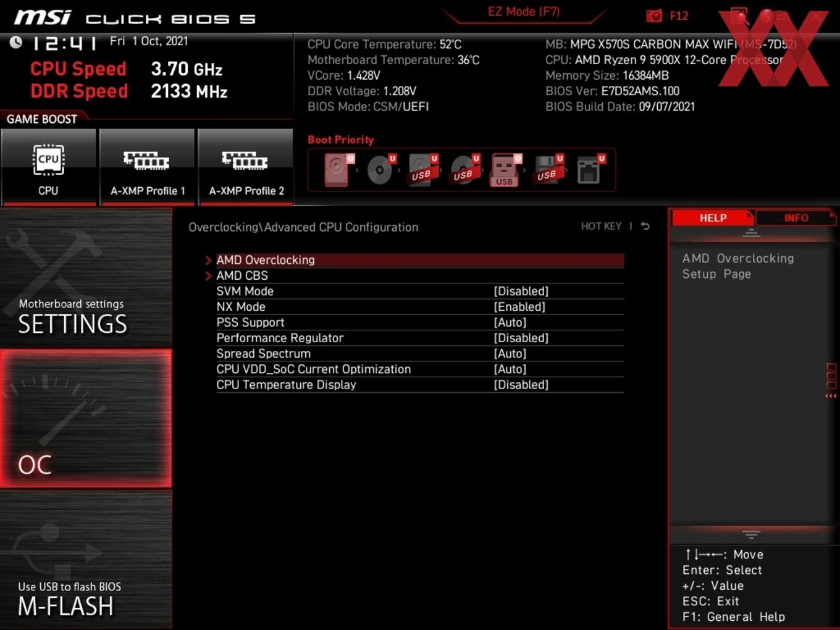Select the USB hard disk boot icon
Image resolution: width=840 pixels, height=630 pixels.
coord(423,170)
